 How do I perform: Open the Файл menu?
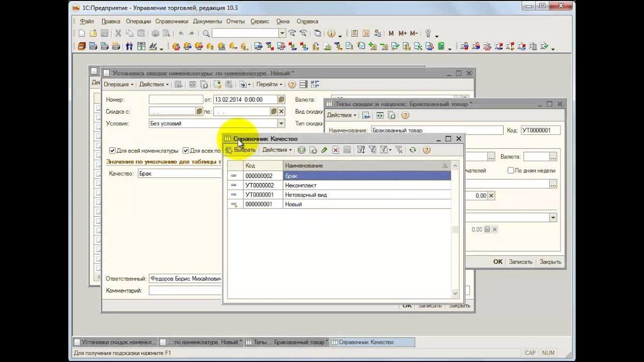pyautogui.click(x=87, y=22)
